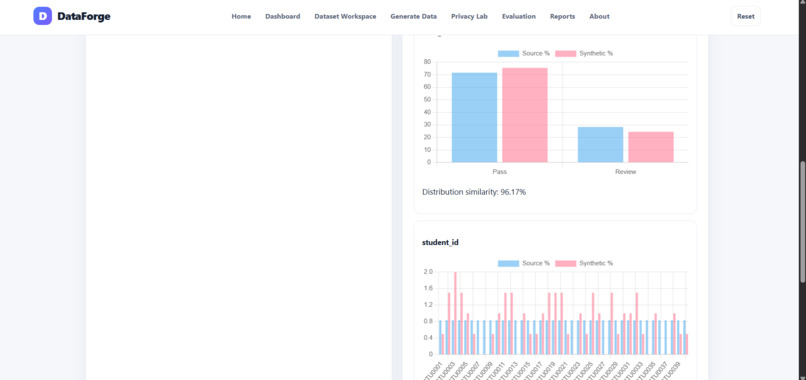Viewport: 806px width, 380px height.
Task: Open the Dashboard page
Action: (283, 16)
